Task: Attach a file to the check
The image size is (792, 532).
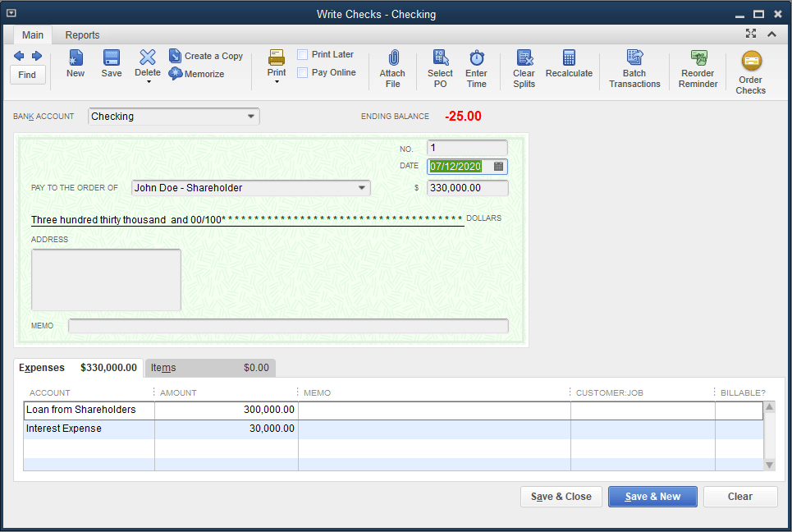Action: [x=392, y=66]
